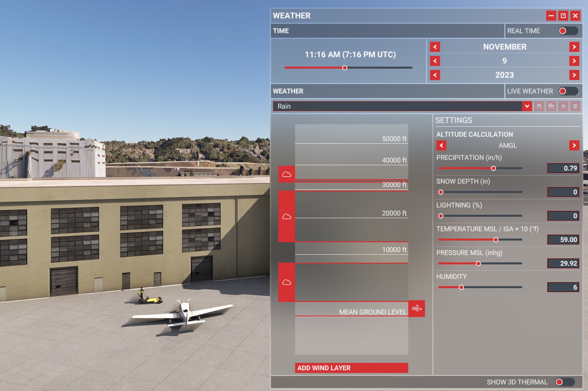The image size is (588, 391).
Task: Switch altitude calculation to next option
Action: pos(574,145)
